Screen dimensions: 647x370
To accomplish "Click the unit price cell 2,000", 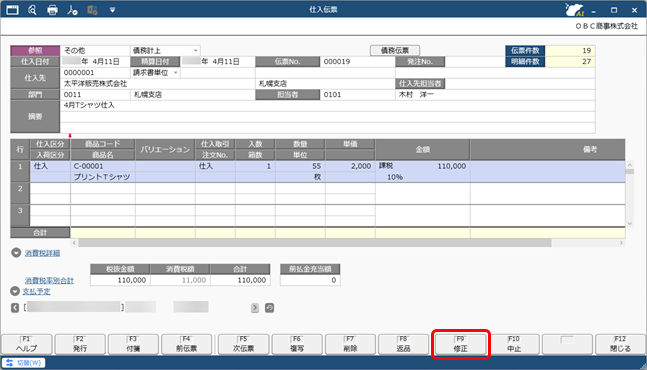I will coord(350,166).
